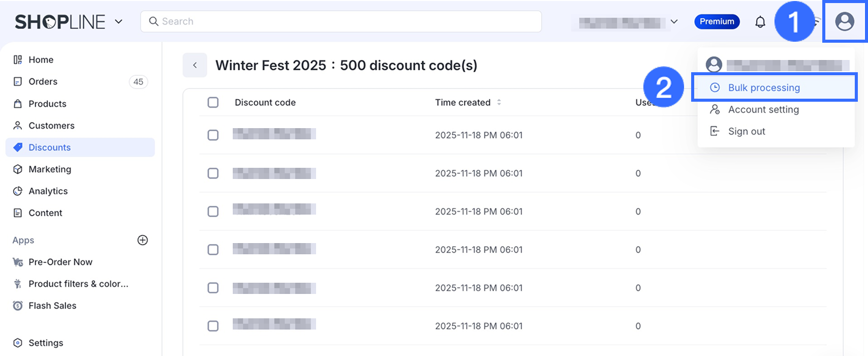
Task: Choose Account setting in the menu
Action: point(763,109)
